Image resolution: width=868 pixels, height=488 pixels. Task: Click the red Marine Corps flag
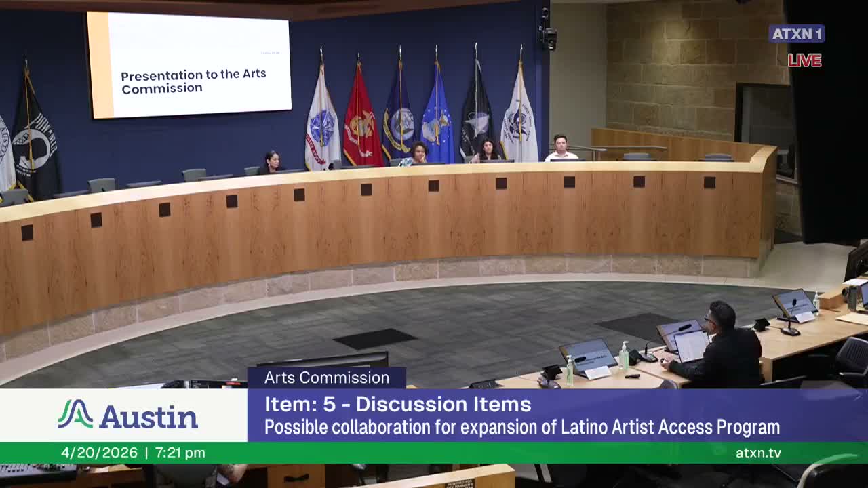point(362,114)
